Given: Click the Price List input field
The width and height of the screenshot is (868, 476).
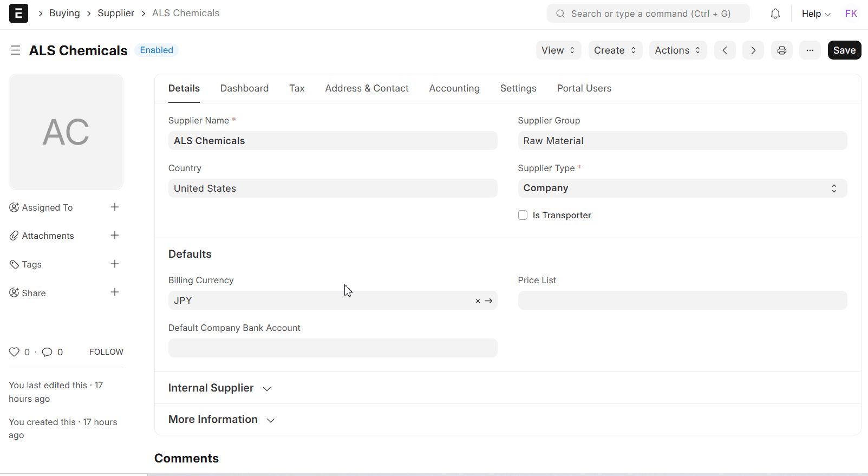Looking at the screenshot, I should tap(682, 301).
